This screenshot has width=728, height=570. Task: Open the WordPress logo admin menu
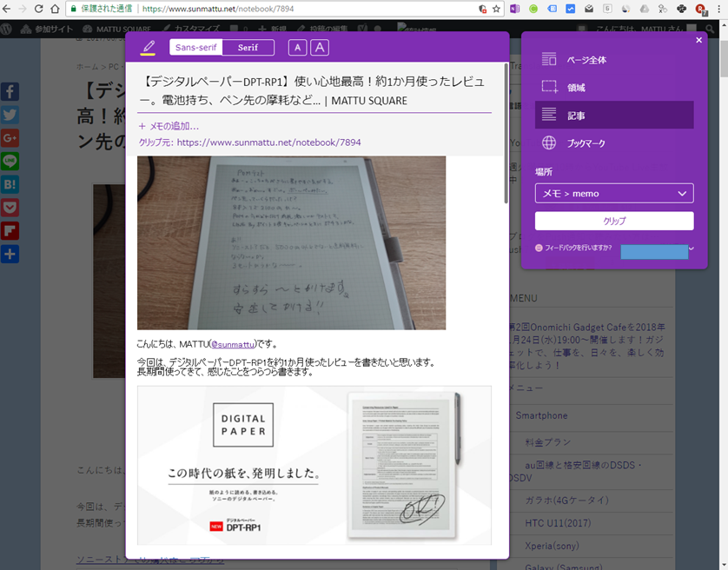(x=6, y=29)
